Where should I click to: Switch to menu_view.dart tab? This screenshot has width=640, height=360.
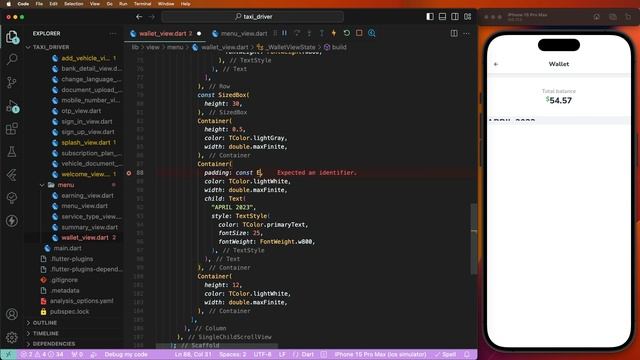tap(240, 33)
